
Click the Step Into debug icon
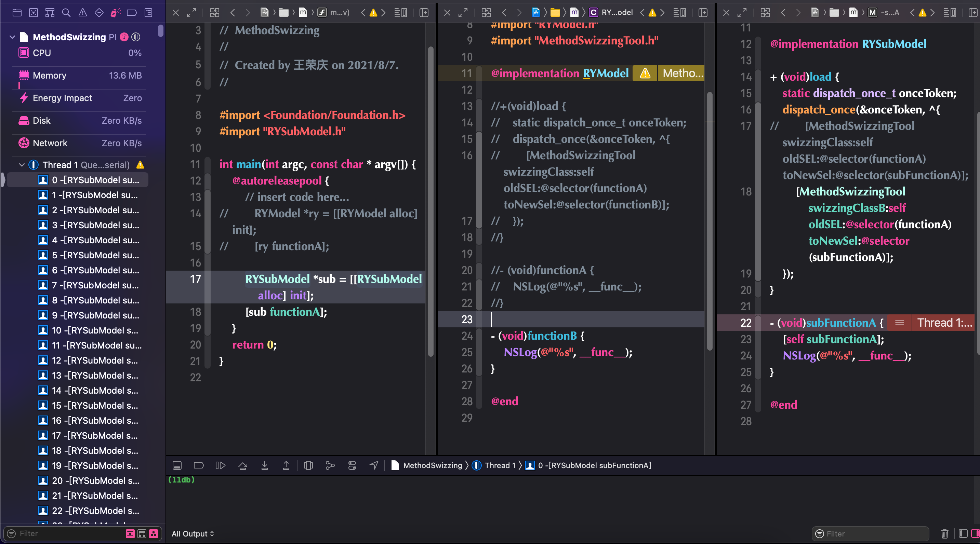pos(264,465)
